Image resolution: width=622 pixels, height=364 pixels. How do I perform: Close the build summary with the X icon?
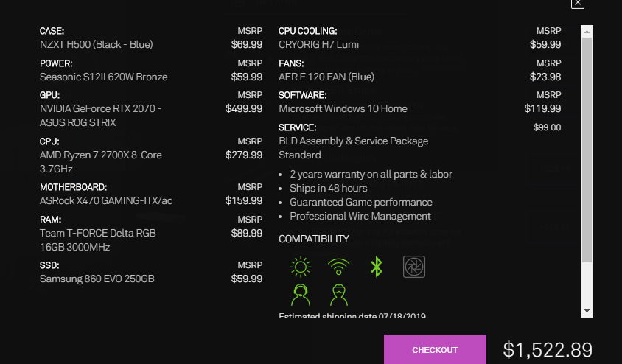coord(578,3)
